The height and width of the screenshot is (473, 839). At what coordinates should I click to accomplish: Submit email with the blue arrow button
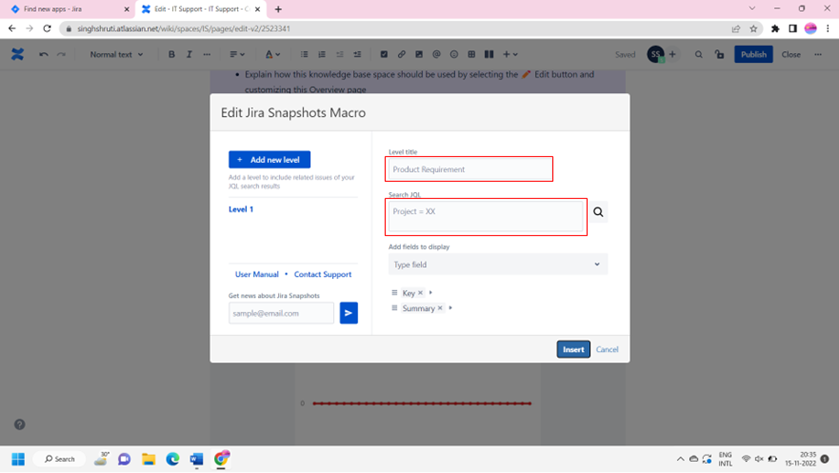tap(348, 313)
